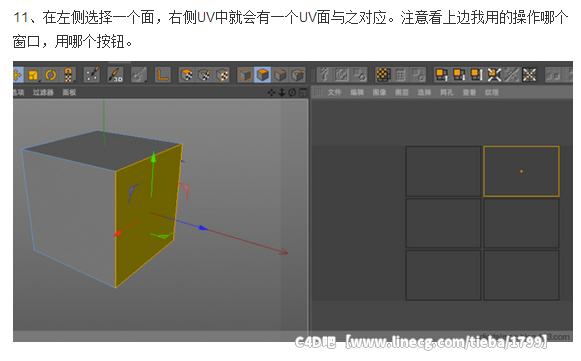Click the 3D paint brush icon
Viewport: 581px width, 361px height.
coord(115,75)
